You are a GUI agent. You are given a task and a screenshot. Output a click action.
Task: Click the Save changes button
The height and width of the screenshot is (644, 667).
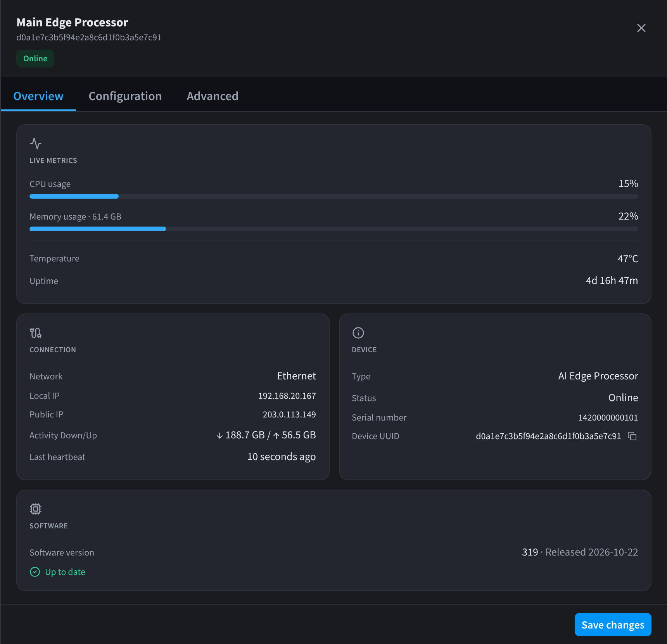pos(613,625)
